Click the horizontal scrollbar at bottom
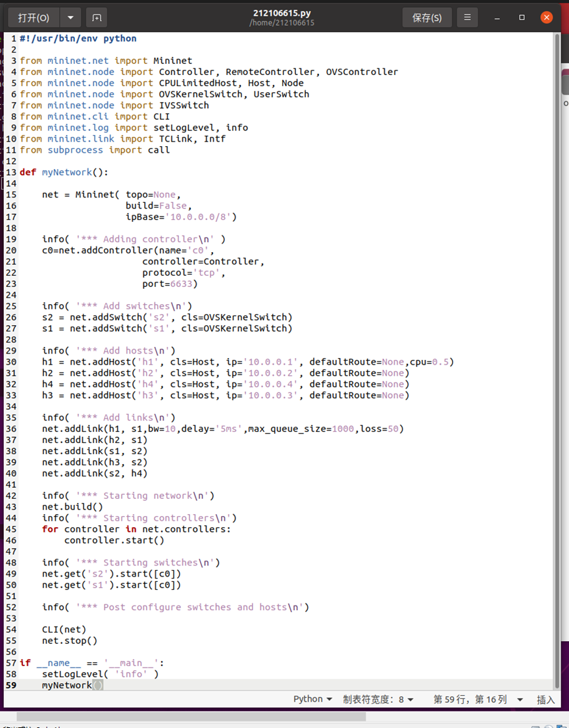The height and width of the screenshot is (728, 569). (x=191, y=717)
